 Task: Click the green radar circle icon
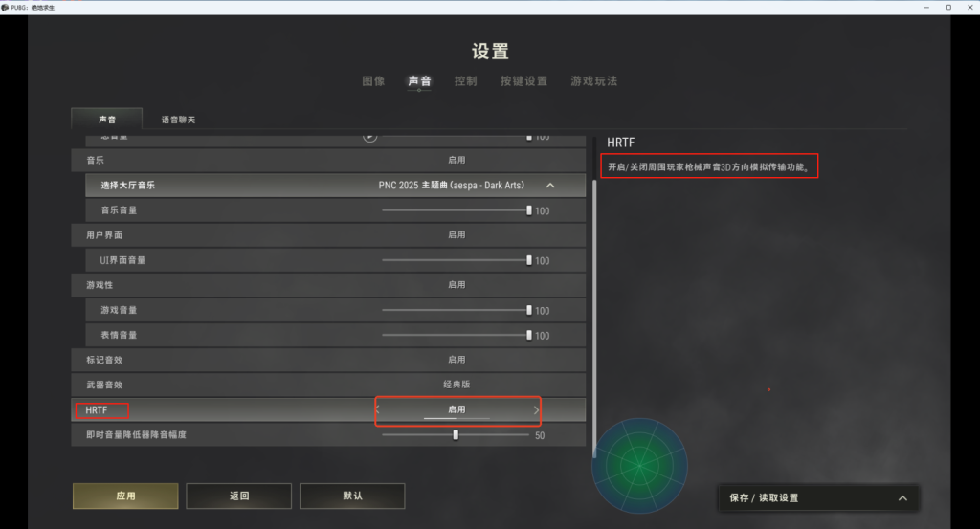point(639,465)
